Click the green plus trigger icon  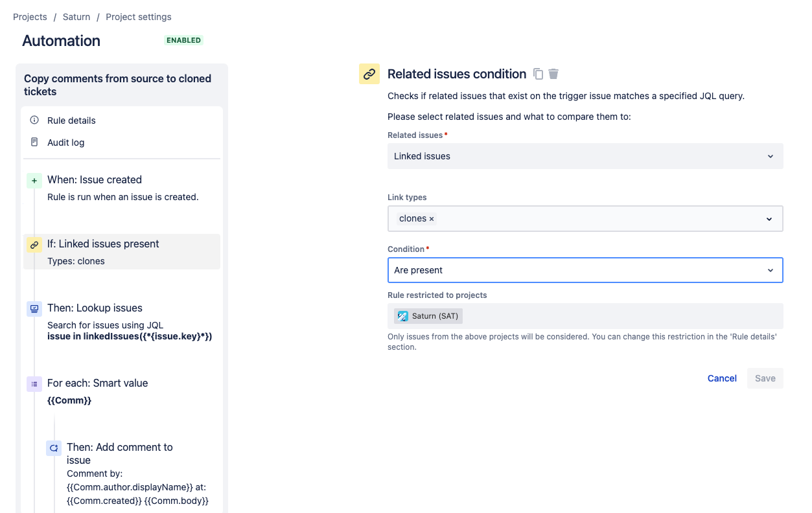coord(34,181)
